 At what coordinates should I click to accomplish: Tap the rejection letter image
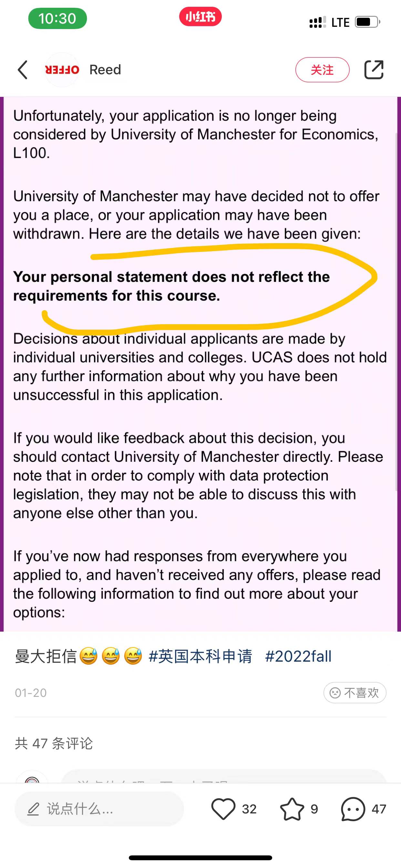200,364
